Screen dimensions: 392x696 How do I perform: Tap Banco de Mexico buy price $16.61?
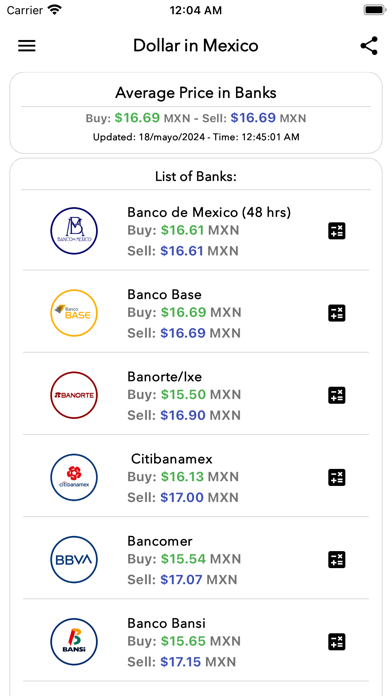[182, 230]
